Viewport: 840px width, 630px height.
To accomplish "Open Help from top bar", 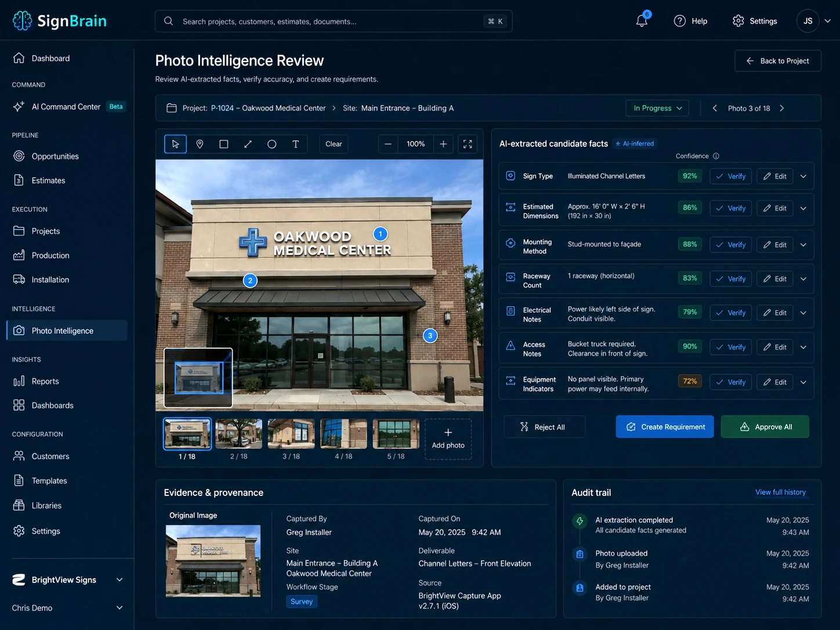I will point(690,21).
